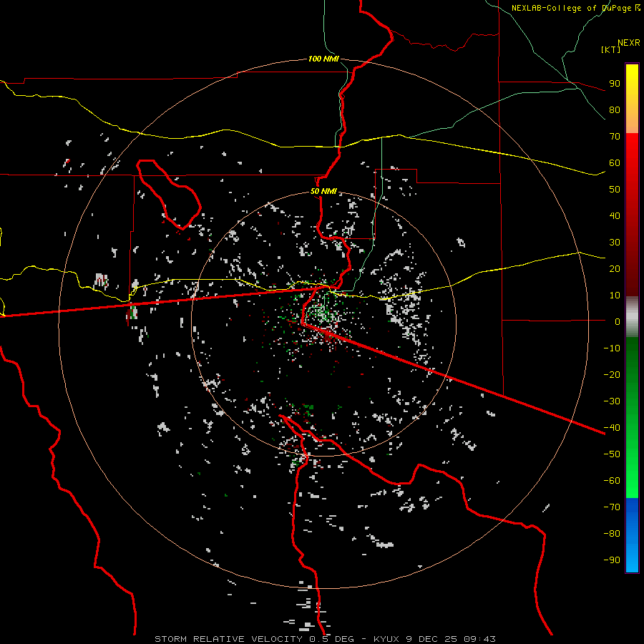
Task: Click the -70 value on the velocity scale
Action: (x=612, y=507)
